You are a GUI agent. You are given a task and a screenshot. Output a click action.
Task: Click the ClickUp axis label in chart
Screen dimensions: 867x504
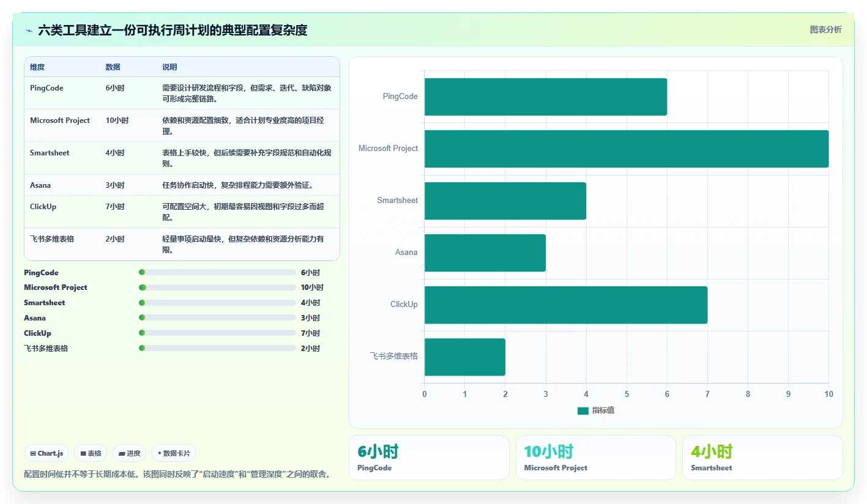click(404, 305)
